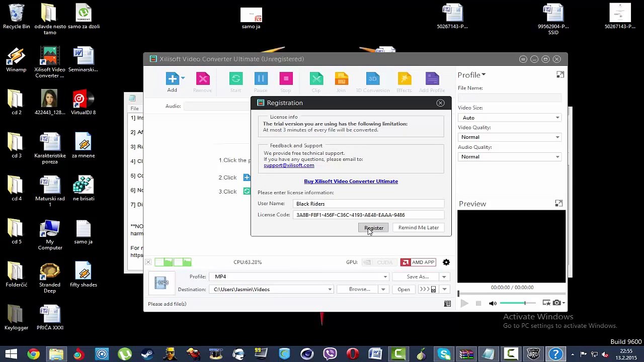The height and width of the screenshot is (362, 644).
Task: Expand the Profile panel header dropdown
Action: [484, 75]
